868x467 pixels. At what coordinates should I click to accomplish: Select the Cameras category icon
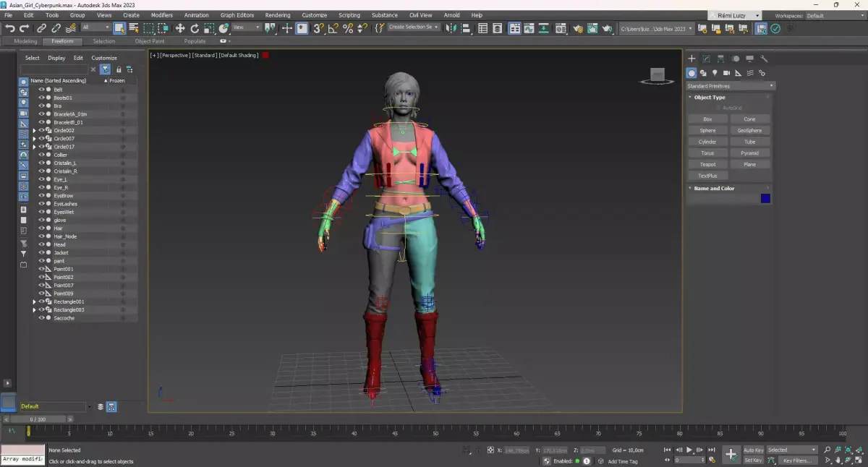coord(726,73)
